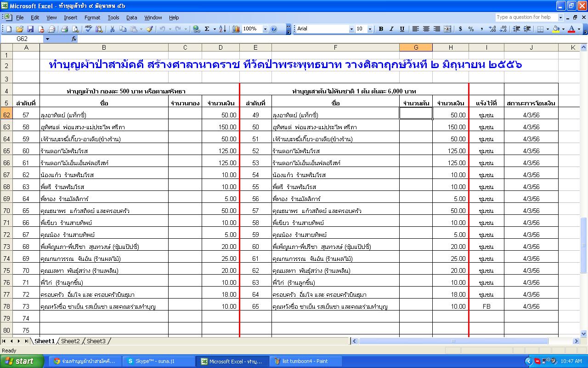588x368 pixels.
Task: Open Print Preview from the toolbar
Action: 75,29
